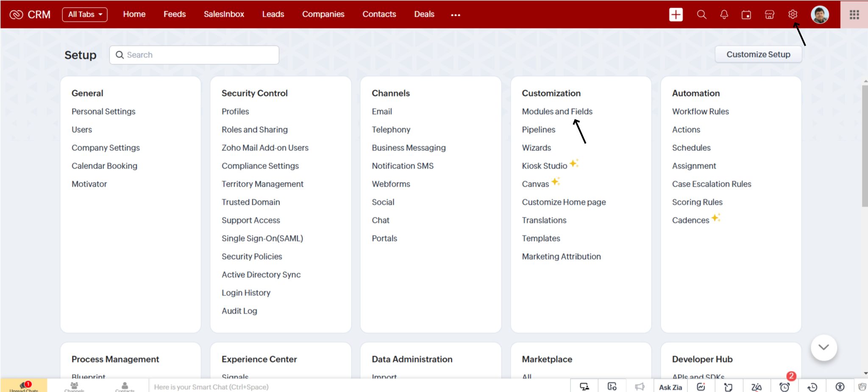868x392 pixels.
Task: Open reminders via the alarm clock icon
Action: pos(785,386)
